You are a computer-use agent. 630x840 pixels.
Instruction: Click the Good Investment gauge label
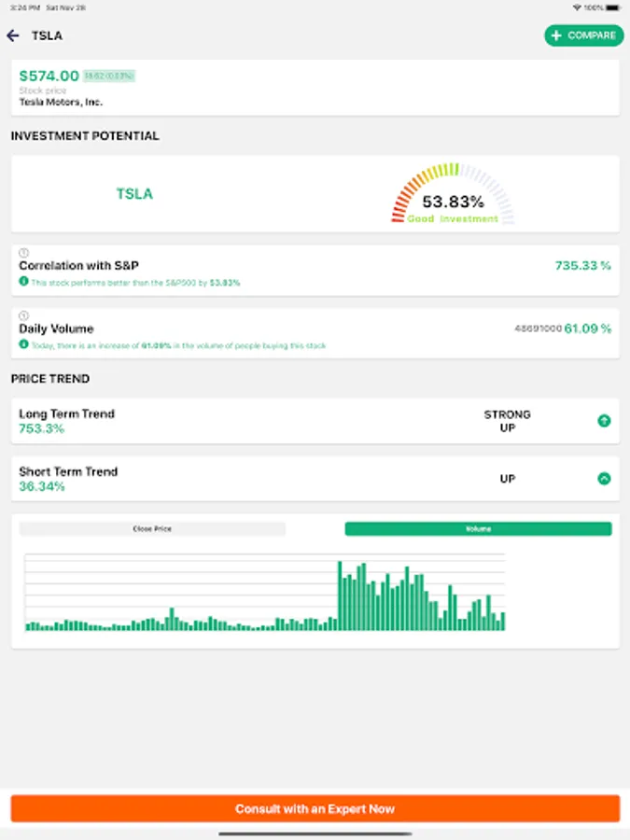click(453, 218)
